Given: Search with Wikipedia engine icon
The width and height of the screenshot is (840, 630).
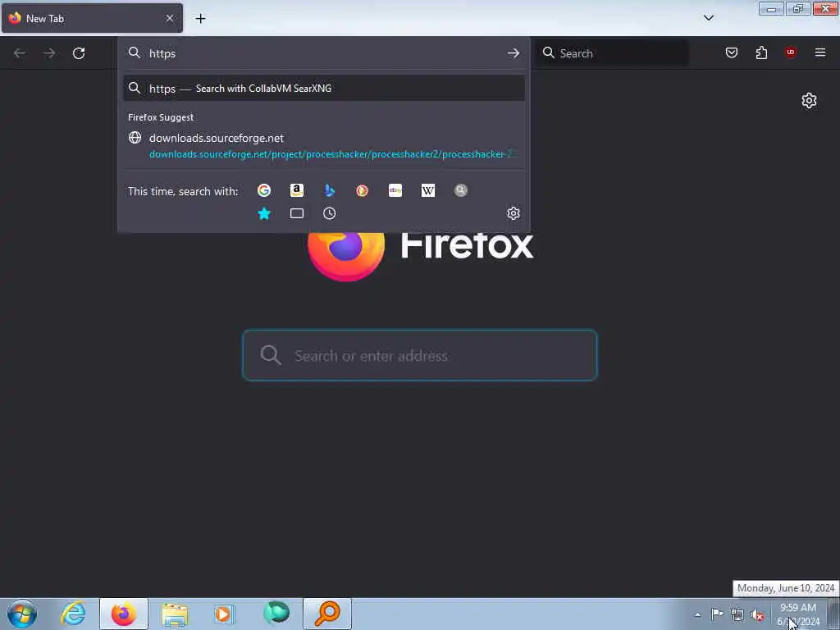Looking at the screenshot, I should [x=428, y=190].
